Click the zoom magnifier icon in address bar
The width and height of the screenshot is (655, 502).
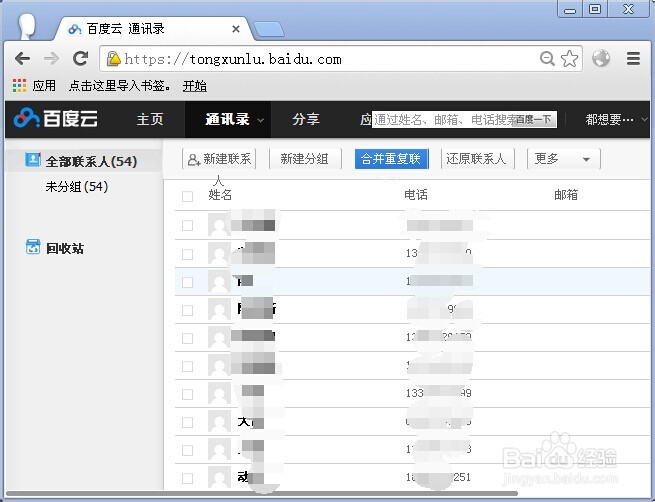[x=547, y=58]
